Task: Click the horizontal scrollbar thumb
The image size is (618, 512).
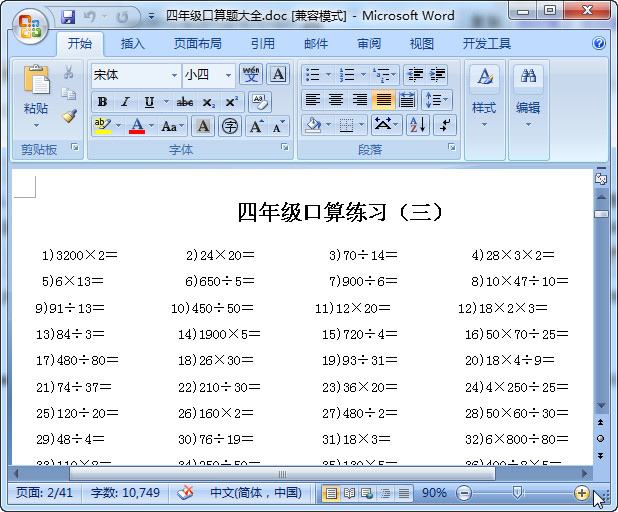Action: [x=282, y=473]
